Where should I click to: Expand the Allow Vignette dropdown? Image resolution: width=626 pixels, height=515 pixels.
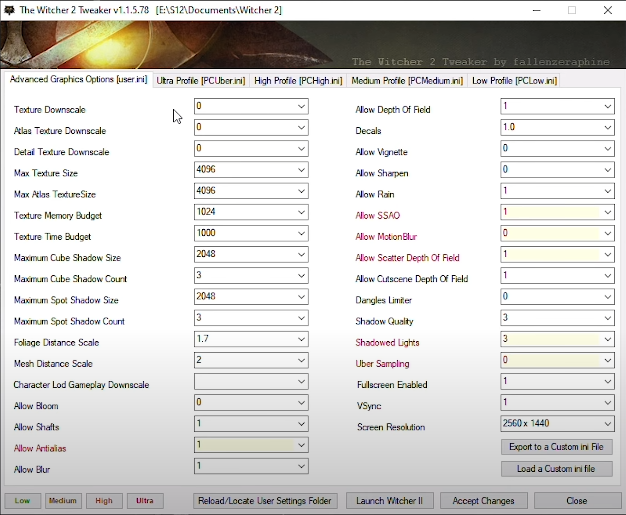[557, 149]
